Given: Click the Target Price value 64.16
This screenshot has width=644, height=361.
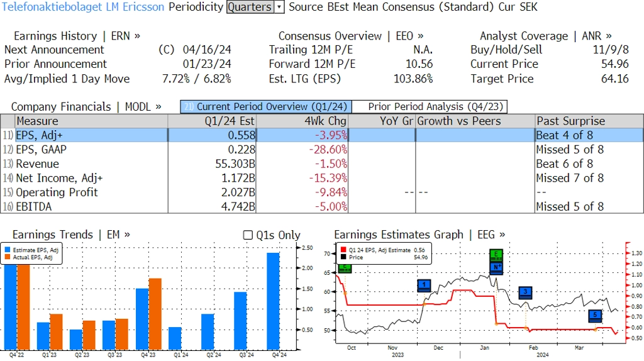Looking at the screenshot, I should point(615,79).
